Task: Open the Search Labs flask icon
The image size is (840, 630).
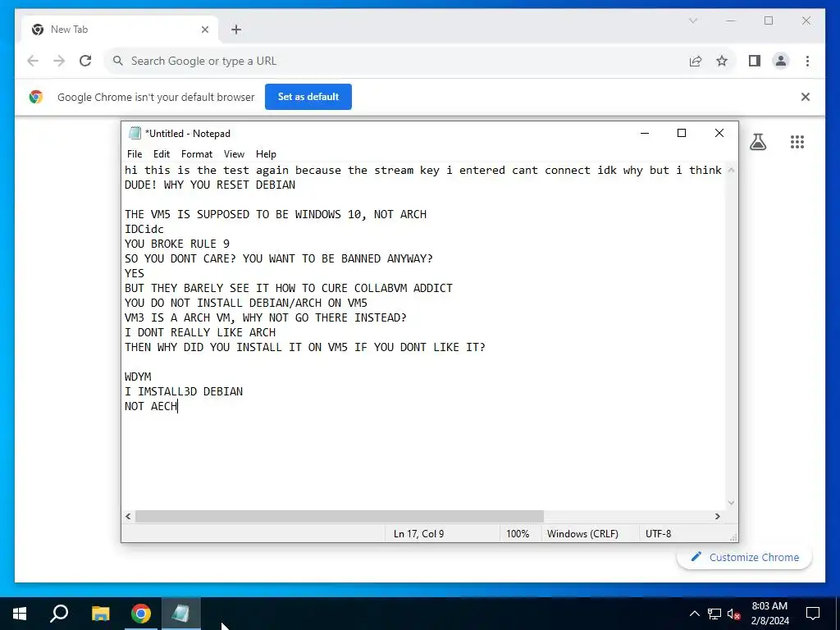Action: 757,141
